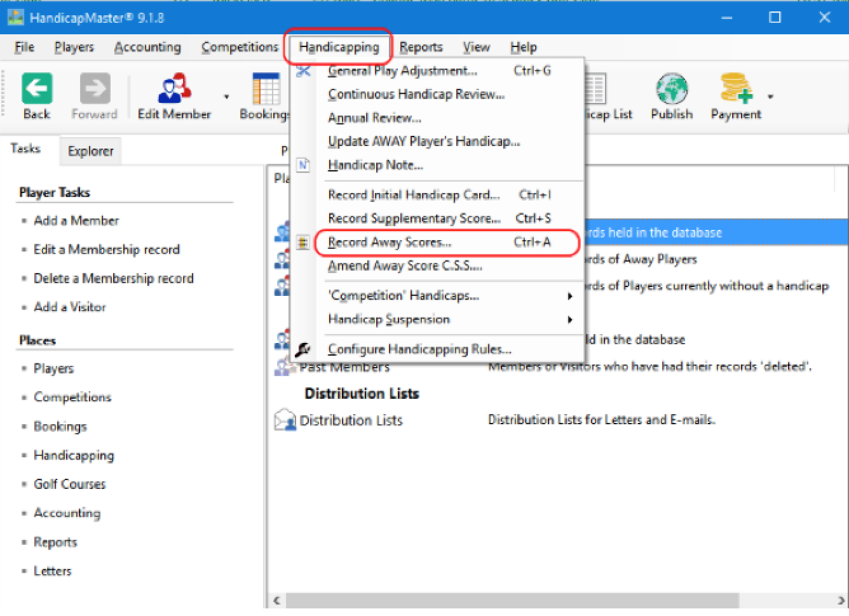This screenshot has width=849, height=616.
Task: Open the Help menu
Action: click(x=524, y=47)
